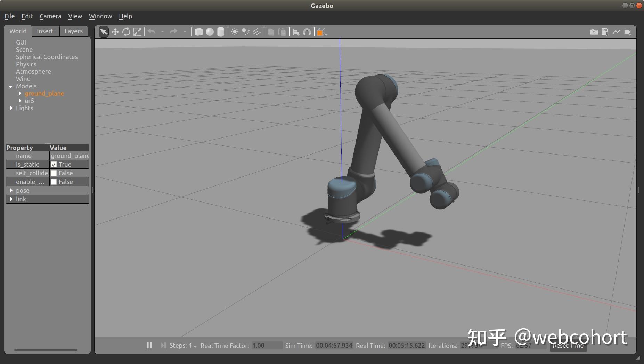
Task: Open the plotting utility
Action: pos(616,32)
